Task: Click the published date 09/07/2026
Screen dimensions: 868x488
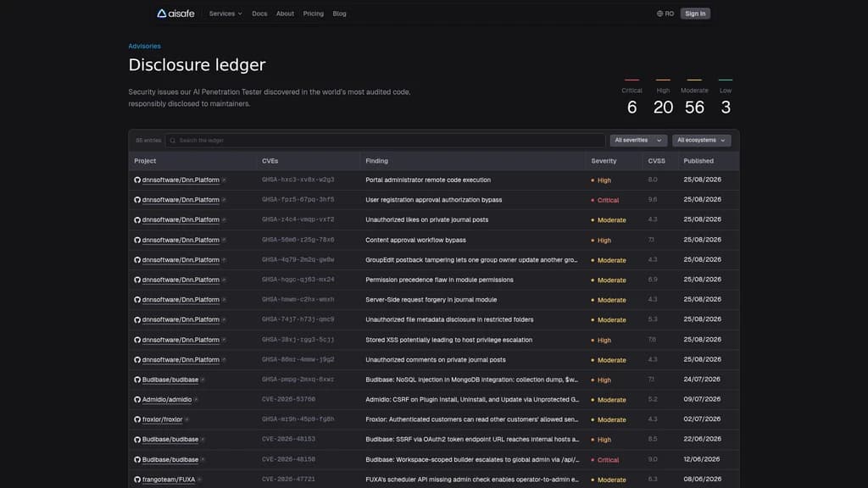Action: coord(702,400)
